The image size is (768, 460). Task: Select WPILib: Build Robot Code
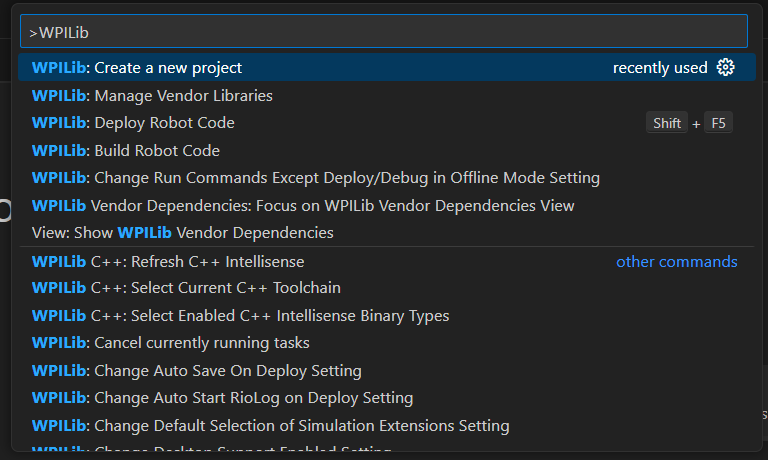pyautogui.click(x=126, y=151)
